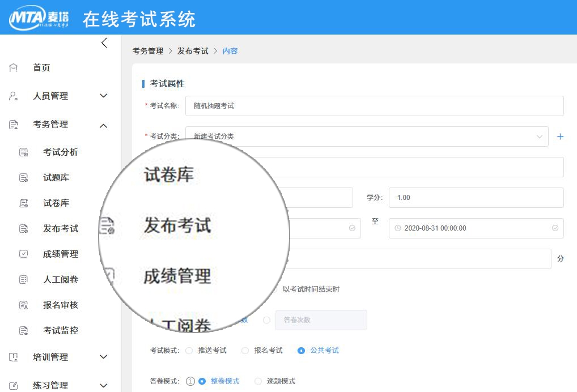Image resolution: width=577 pixels, height=392 pixels.
Task: Click the 发布考试 breadcrumb link
Action: click(191, 50)
